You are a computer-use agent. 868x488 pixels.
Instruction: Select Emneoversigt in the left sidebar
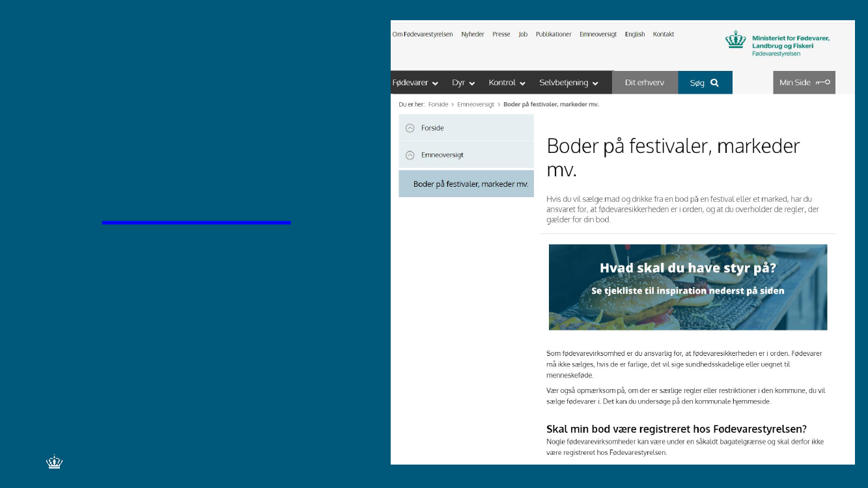coord(466,156)
